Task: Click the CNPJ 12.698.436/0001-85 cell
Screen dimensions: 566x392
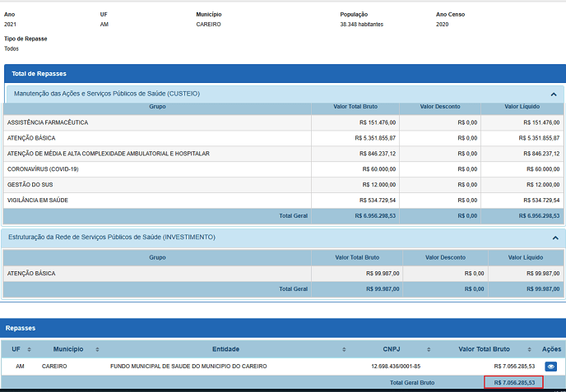Action: click(x=396, y=367)
